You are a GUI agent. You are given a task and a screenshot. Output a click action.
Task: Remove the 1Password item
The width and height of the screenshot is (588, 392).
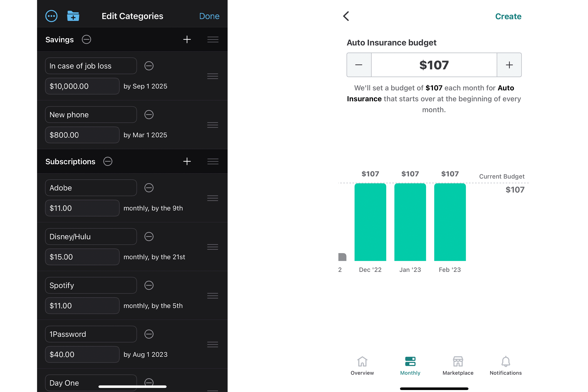point(149,334)
